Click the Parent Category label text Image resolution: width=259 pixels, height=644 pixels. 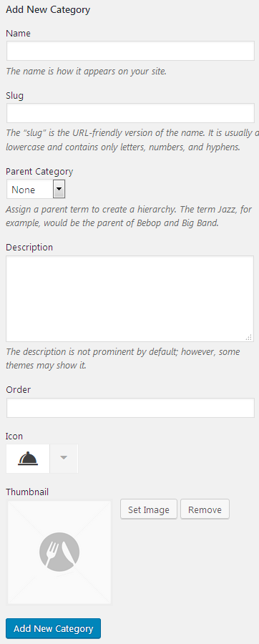pos(39,171)
